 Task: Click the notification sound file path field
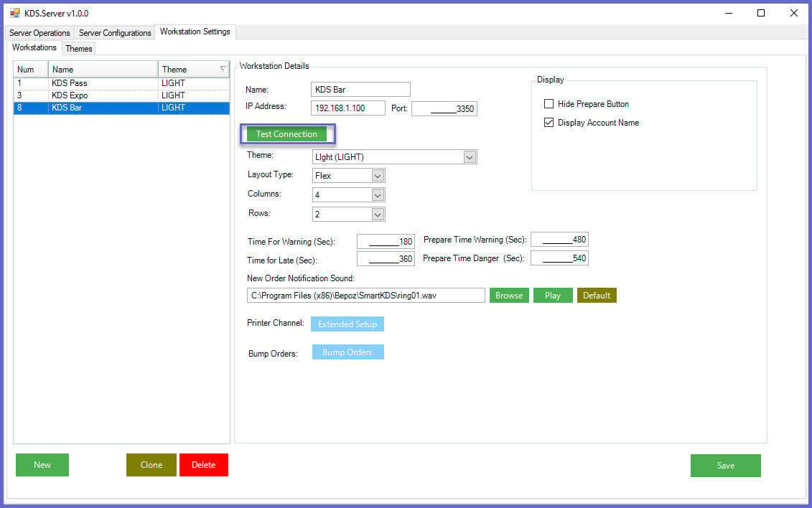tap(366, 296)
